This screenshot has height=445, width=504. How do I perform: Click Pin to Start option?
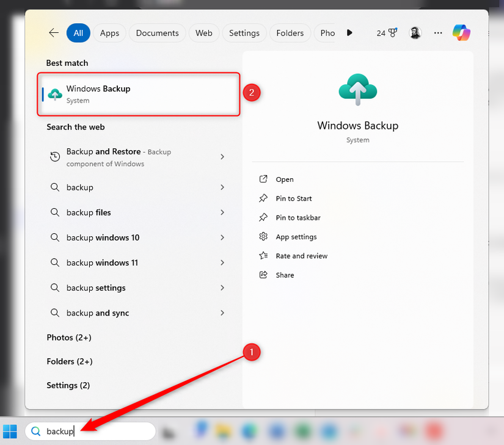coord(293,198)
